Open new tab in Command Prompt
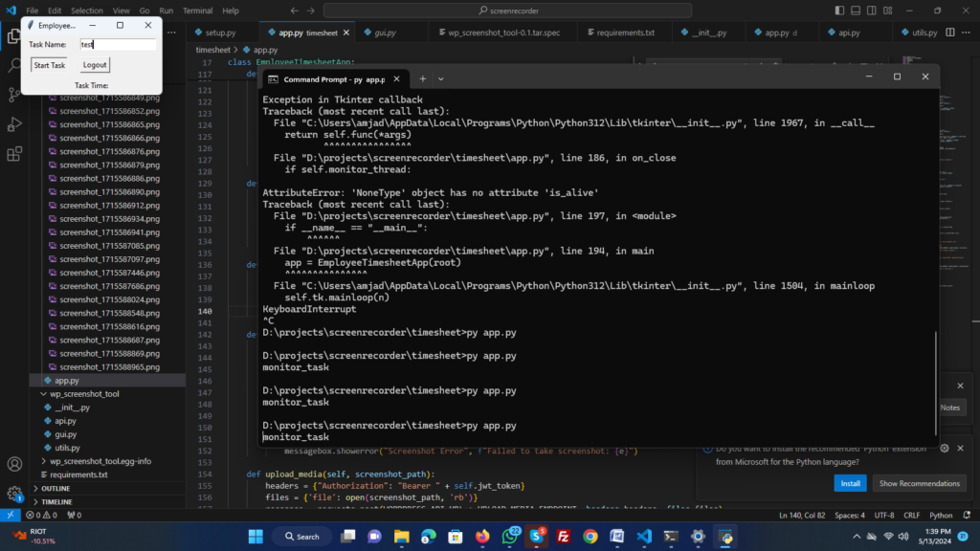Image resolution: width=980 pixels, height=551 pixels. coord(422,78)
